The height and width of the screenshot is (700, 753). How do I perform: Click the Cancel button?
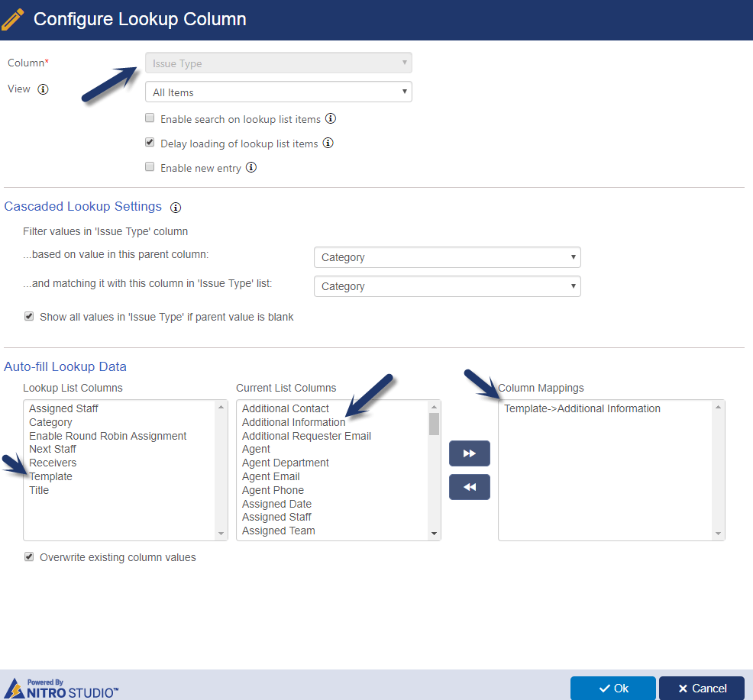pos(702,689)
